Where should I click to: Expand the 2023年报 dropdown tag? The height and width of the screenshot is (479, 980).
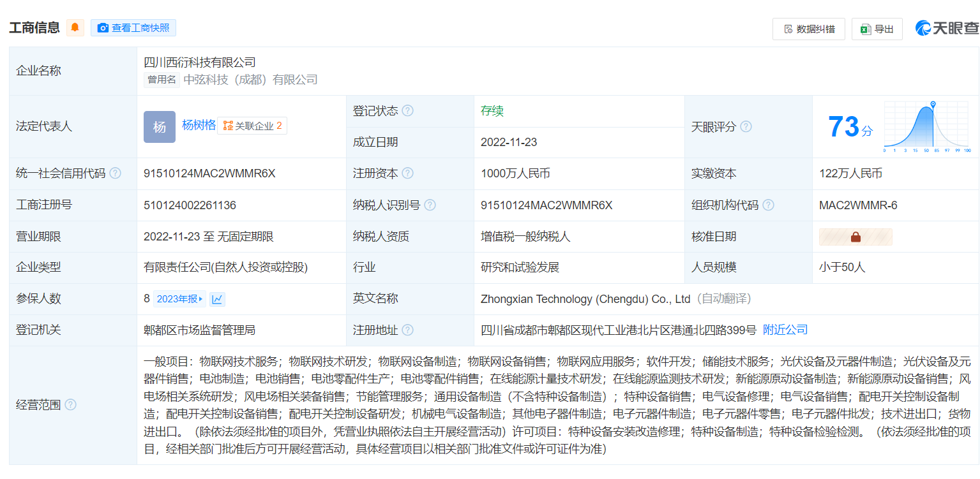click(180, 298)
